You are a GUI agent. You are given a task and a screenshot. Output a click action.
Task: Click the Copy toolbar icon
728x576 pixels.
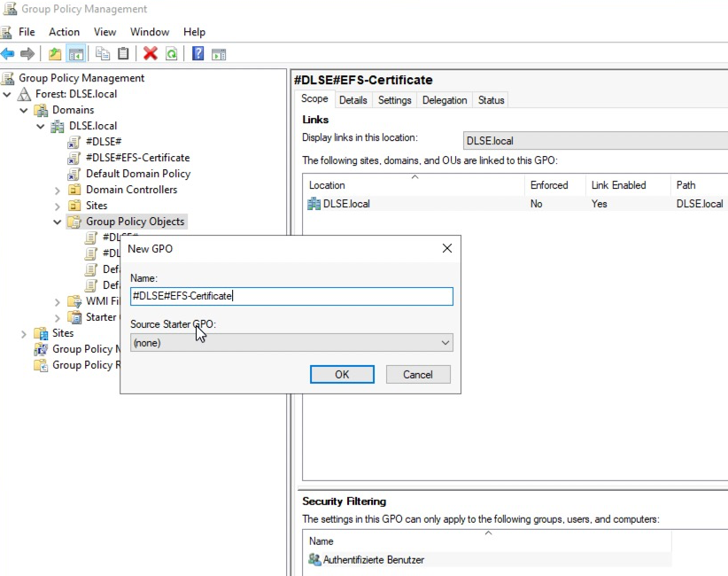click(103, 54)
